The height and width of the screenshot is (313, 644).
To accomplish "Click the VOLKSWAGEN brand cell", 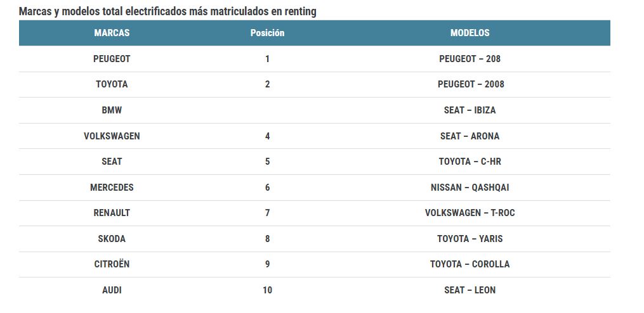I will click(x=112, y=136).
